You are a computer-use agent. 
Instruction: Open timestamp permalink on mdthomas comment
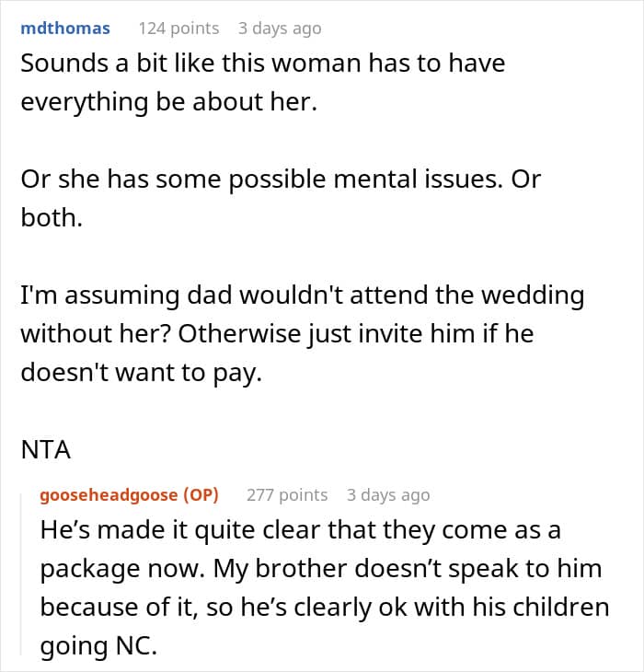(280, 29)
